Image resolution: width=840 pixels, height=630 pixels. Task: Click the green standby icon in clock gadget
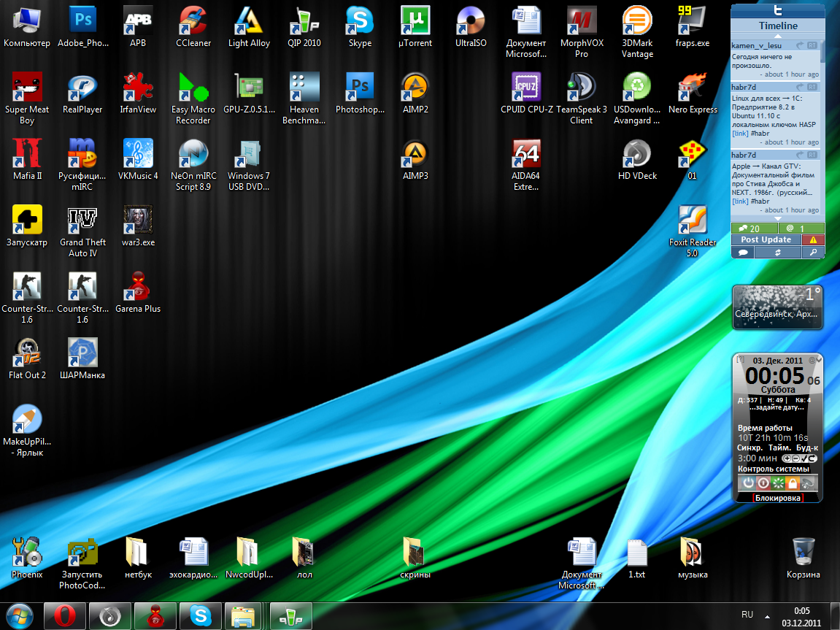(778, 483)
